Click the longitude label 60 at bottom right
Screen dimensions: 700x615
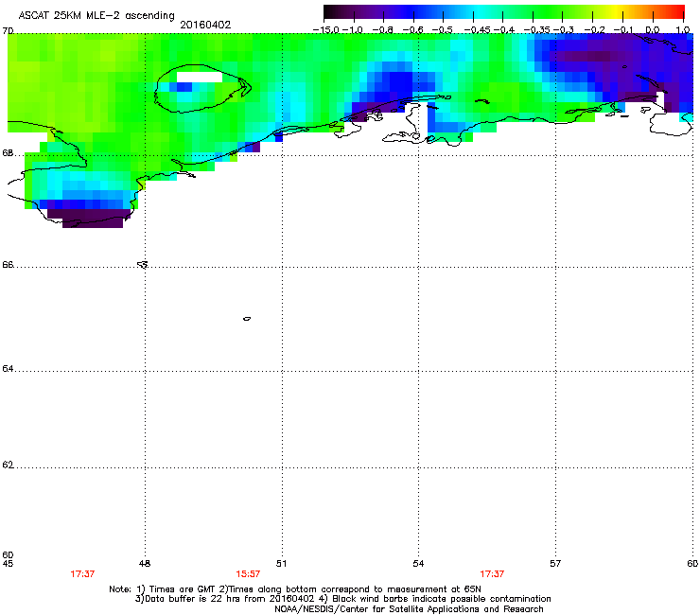tap(692, 564)
